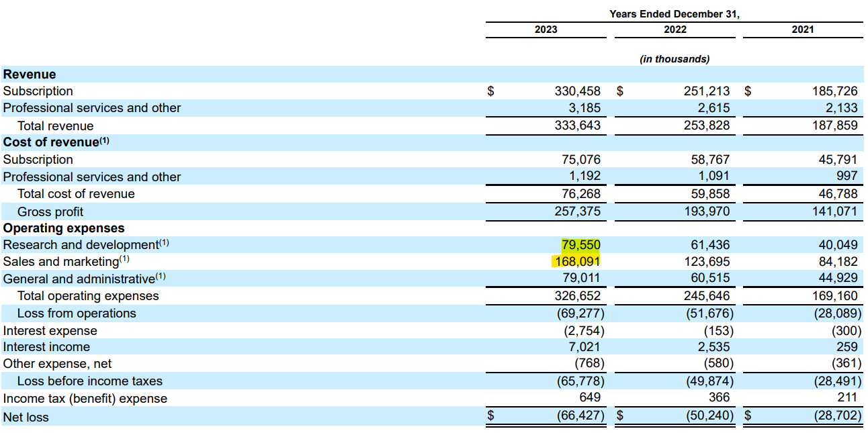Click the 'Income tax (benefit) expense' row label
868x433 pixels.
pos(85,399)
